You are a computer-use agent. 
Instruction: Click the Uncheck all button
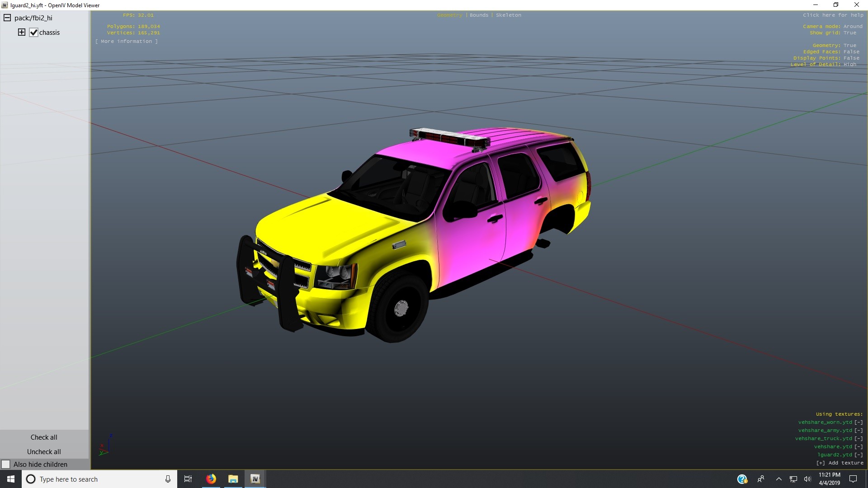click(x=44, y=452)
